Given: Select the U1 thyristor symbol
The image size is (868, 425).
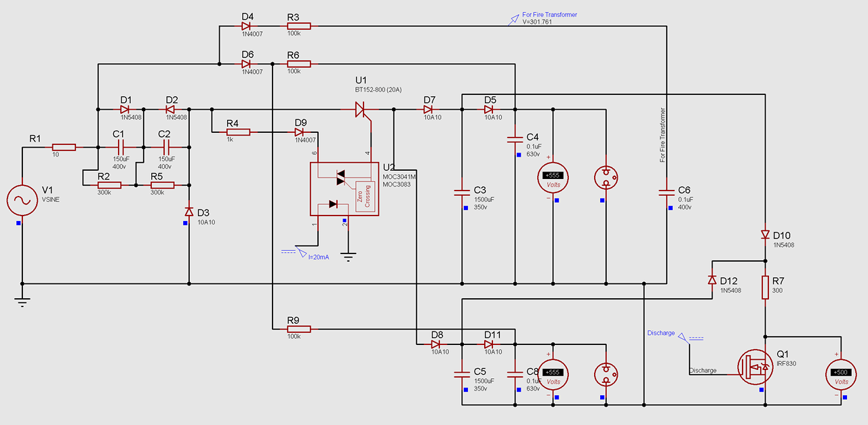Looking at the screenshot, I should pos(362,110).
